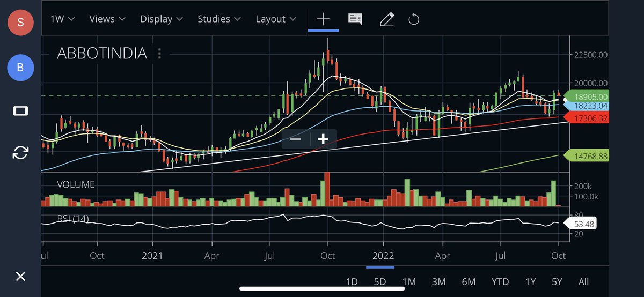This screenshot has height=297, width=644.
Task: Open the Layout dropdown
Action: pos(276,19)
